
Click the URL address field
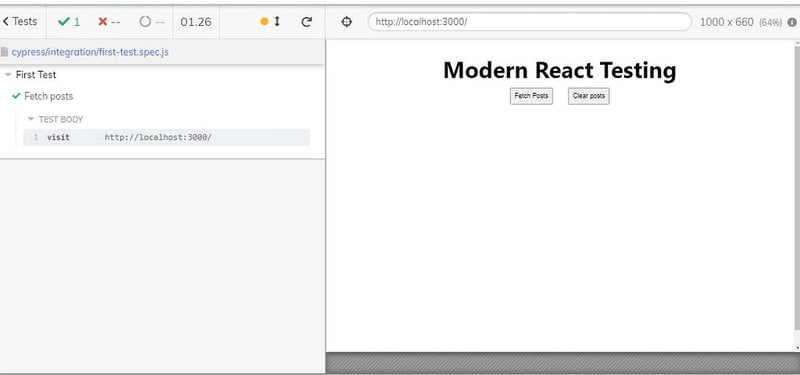point(530,22)
